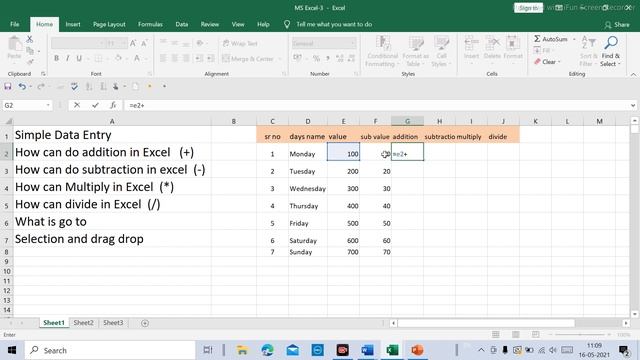Screen dimensions: 640x360
Task: Launch Microsoft Edge from taskbar
Action: pyautogui.click(x=267, y=350)
